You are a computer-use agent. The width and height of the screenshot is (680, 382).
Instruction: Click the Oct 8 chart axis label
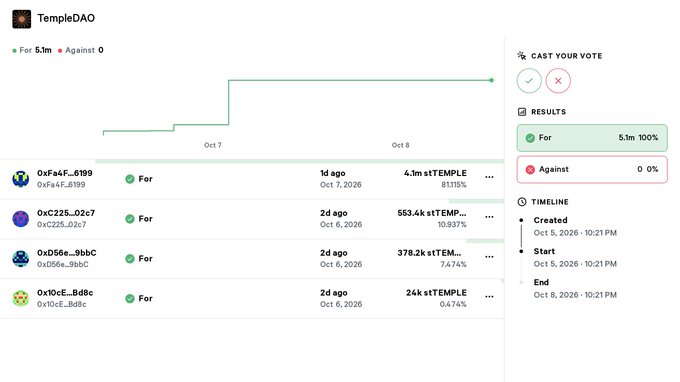pos(400,145)
